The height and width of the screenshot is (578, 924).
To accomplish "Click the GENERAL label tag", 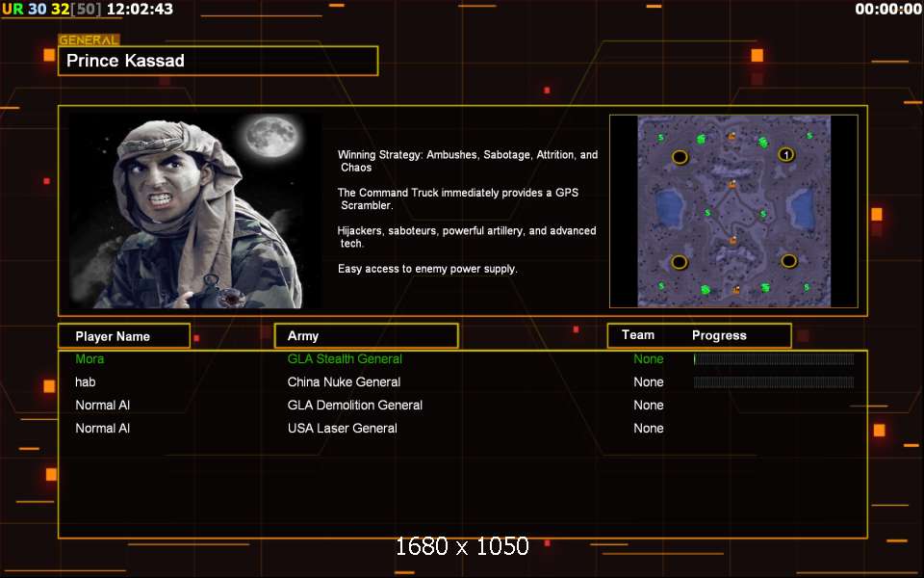I will point(89,40).
